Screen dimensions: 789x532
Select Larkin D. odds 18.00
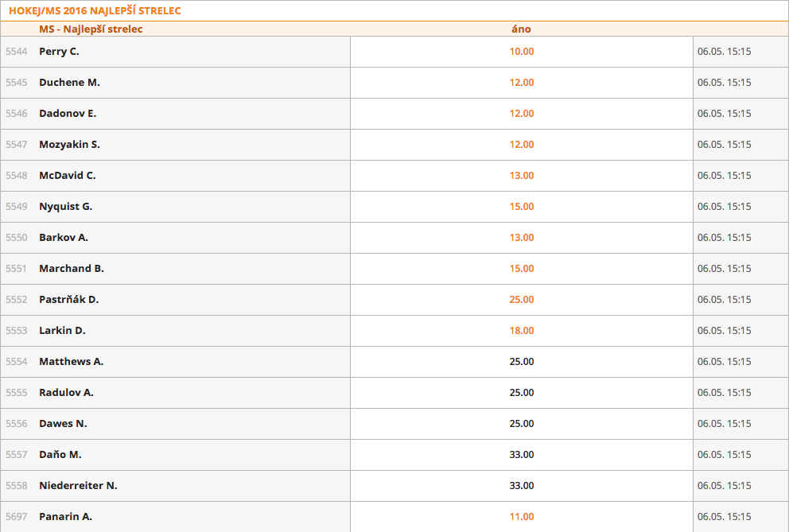522,331
